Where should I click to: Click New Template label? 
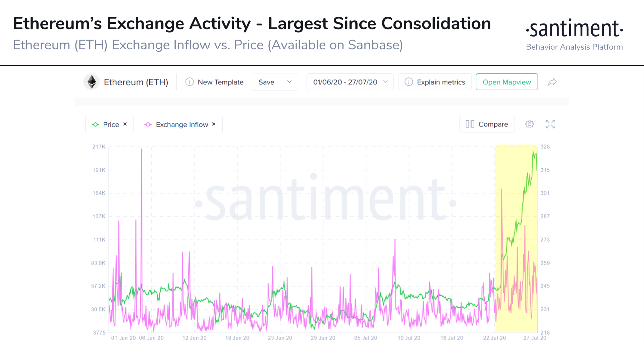pos(221,82)
